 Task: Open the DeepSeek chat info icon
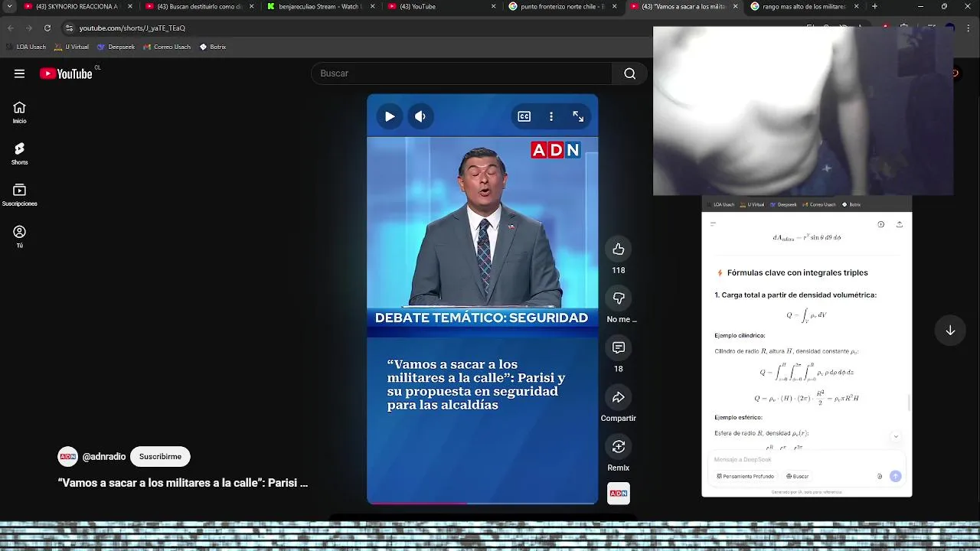pos(880,224)
